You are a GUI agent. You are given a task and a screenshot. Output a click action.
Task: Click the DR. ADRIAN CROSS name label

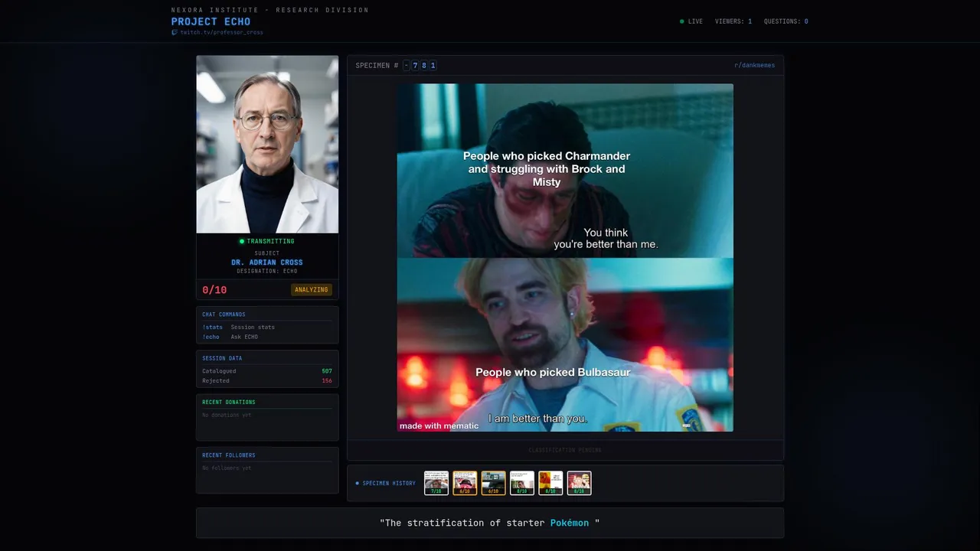pos(267,262)
